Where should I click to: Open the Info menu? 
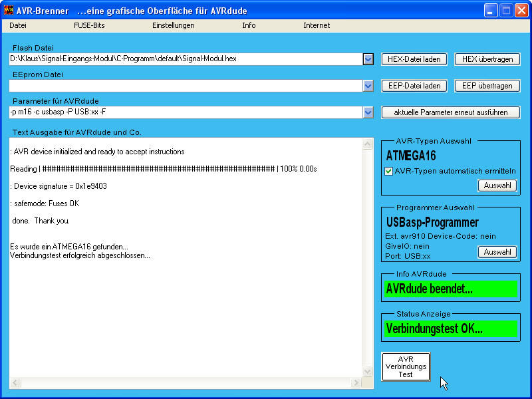click(249, 25)
